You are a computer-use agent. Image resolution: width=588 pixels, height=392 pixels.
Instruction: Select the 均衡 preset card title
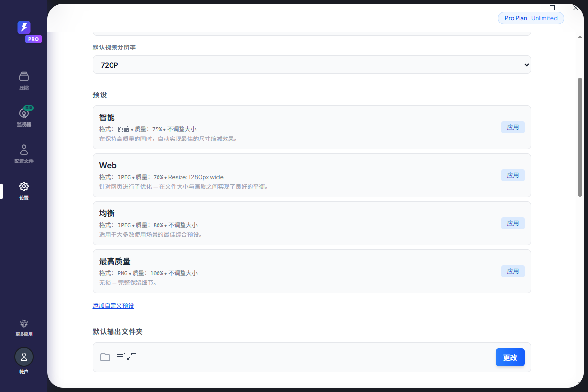pyautogui.click(x=107, y=213)
